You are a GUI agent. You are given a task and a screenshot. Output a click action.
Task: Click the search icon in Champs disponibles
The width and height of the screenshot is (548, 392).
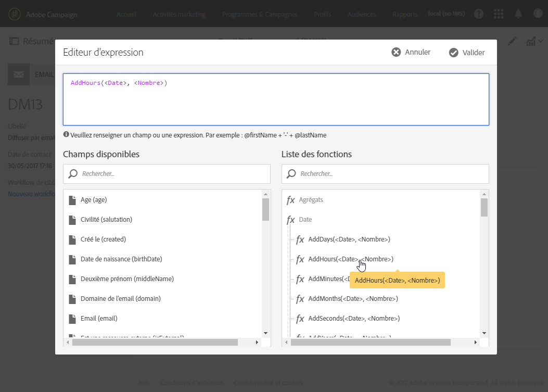coord(73,174)
